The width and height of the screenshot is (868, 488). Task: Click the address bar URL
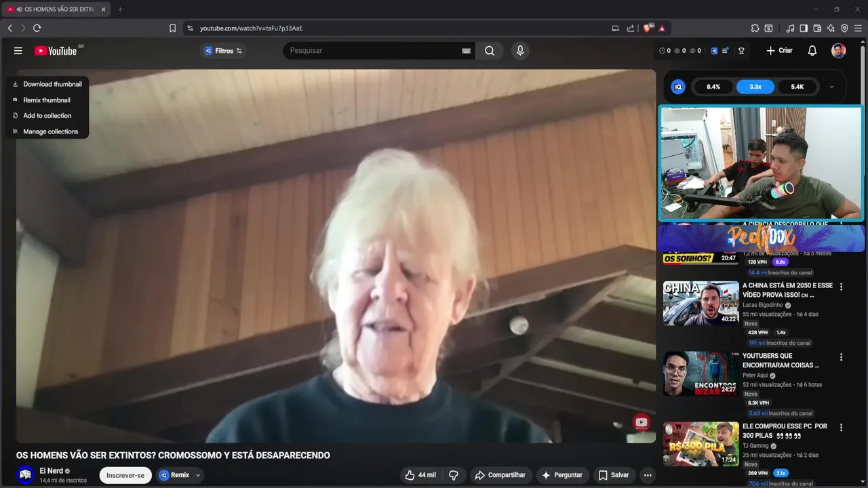click(251, 28)
